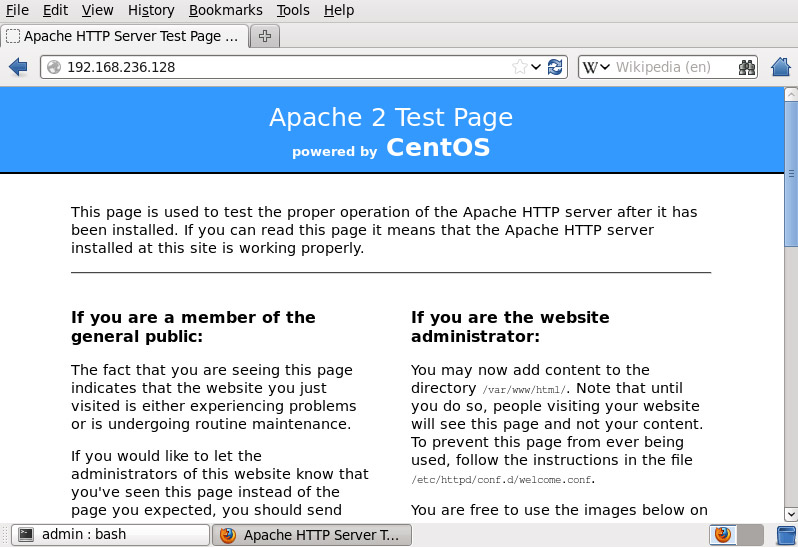
Task: Start the search with the binoculars icon
Action: [747, 67]
